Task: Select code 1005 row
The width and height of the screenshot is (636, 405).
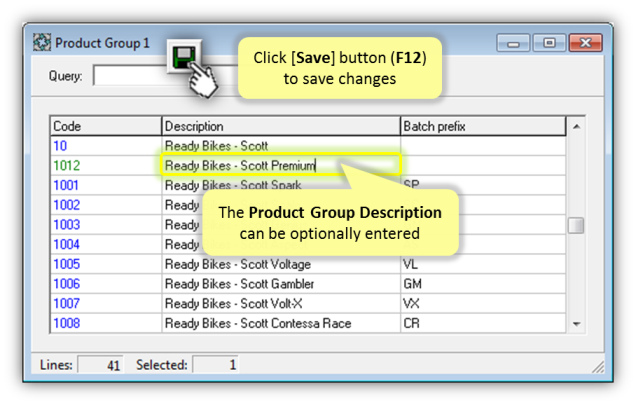Action: [308, 264]
